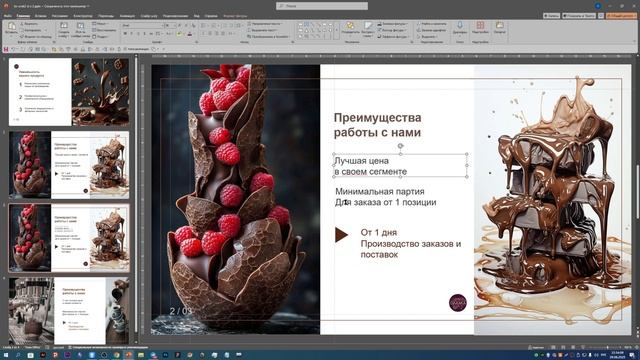Align text to the right
Image resolution: width=640 pixels, height=360 pixels.
tap(217, 33)
